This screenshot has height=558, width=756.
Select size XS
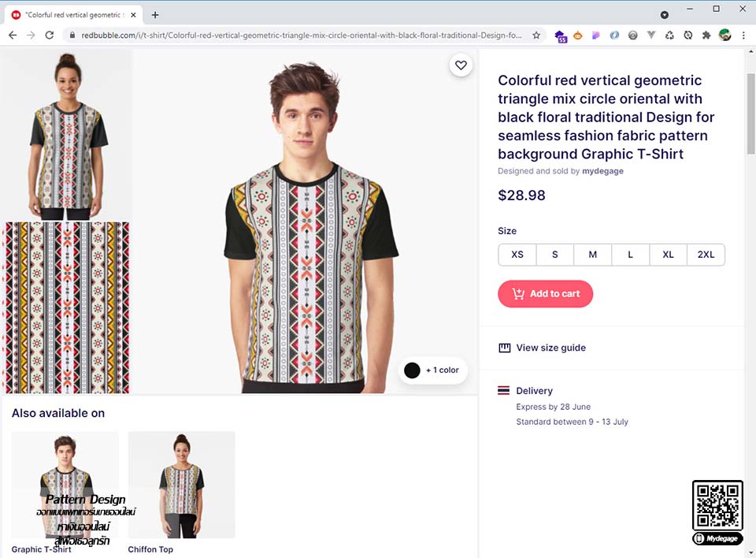click(517, 255)
